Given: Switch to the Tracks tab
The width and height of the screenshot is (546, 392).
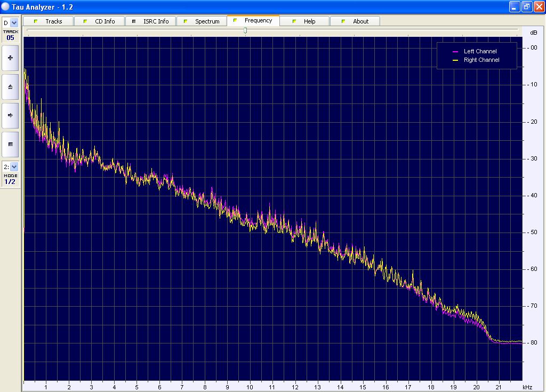Looking at the screenshot, I should point(53,21).
